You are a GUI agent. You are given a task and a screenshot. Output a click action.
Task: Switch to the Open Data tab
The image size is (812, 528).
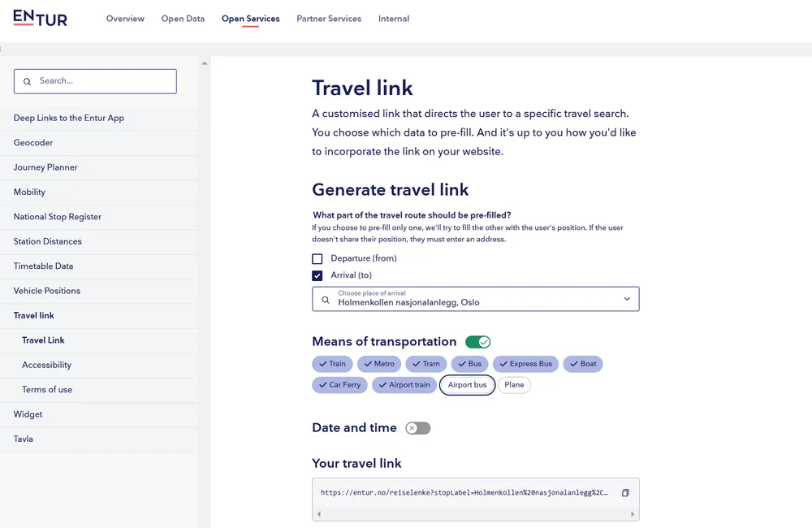click(183, 19)
